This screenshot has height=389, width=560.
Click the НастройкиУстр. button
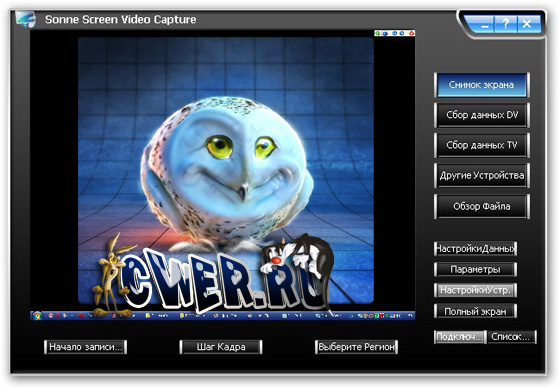(475, 290)
